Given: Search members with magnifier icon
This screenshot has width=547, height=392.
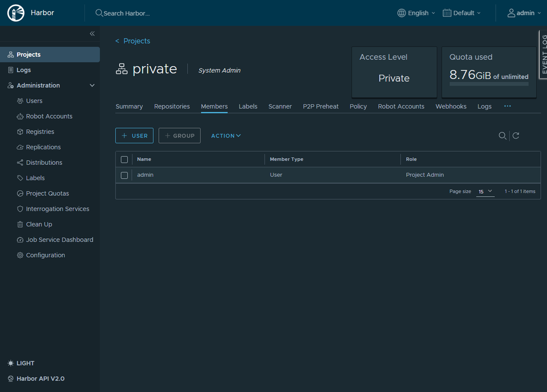Looking at the screenshot, I should tap(502, 136).
